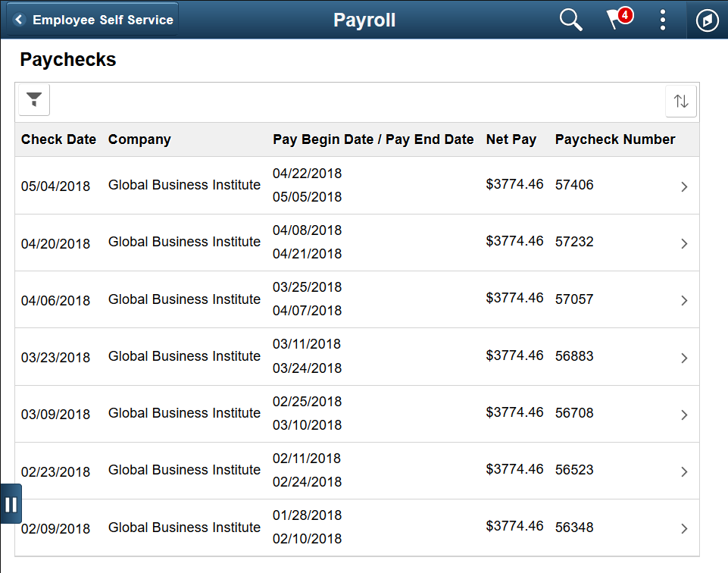Click paycheck number 56523
The width and height of the screenshot is (728, 573).
(574, 469)
